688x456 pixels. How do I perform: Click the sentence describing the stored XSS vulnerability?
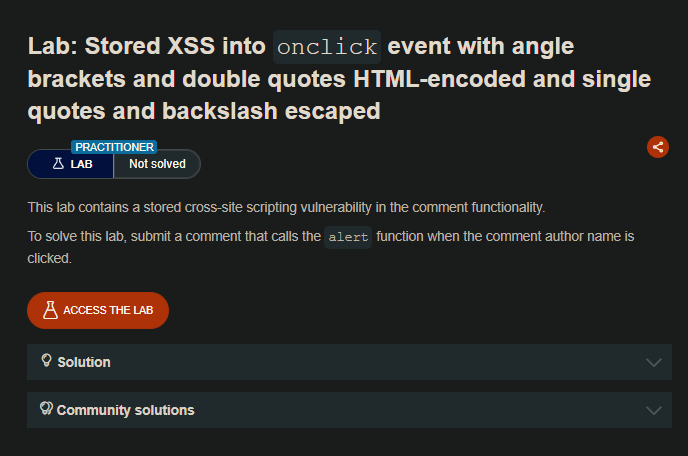point(286,207)
